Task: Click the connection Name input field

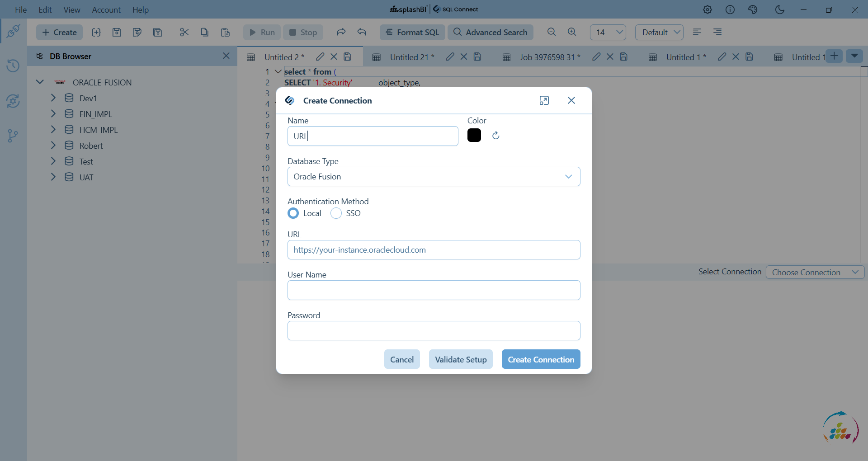Action: (x=373, y=136)
